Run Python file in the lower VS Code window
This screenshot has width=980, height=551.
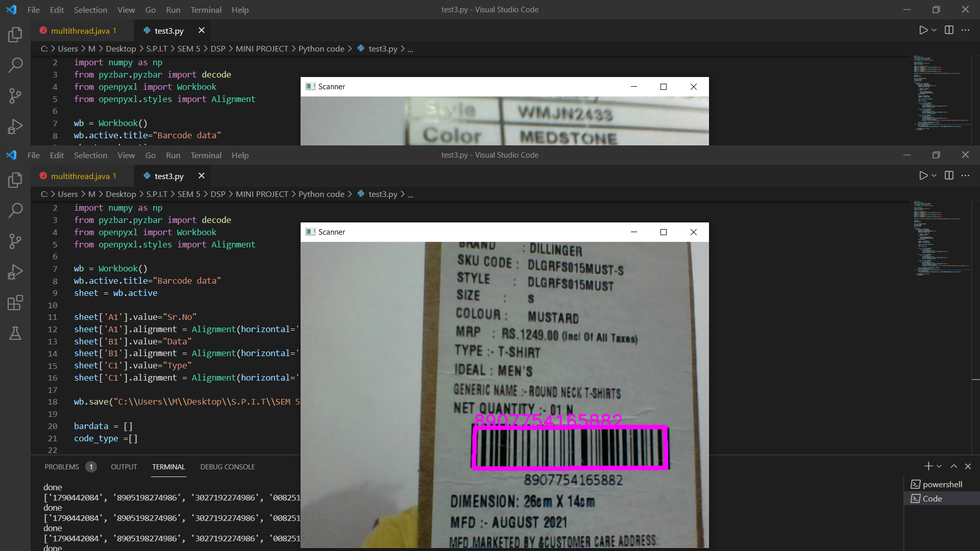point(923,176)
